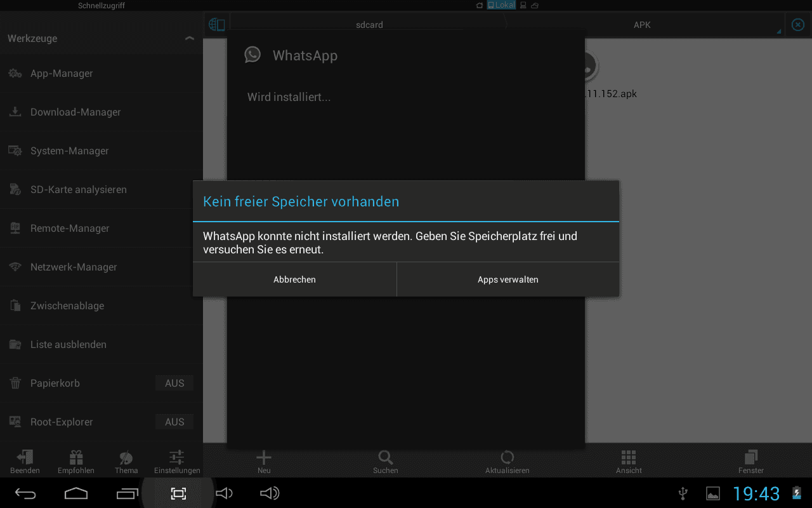Open Download-Manager tool
The height and width of the screenshot is (508, 812).
101,112
